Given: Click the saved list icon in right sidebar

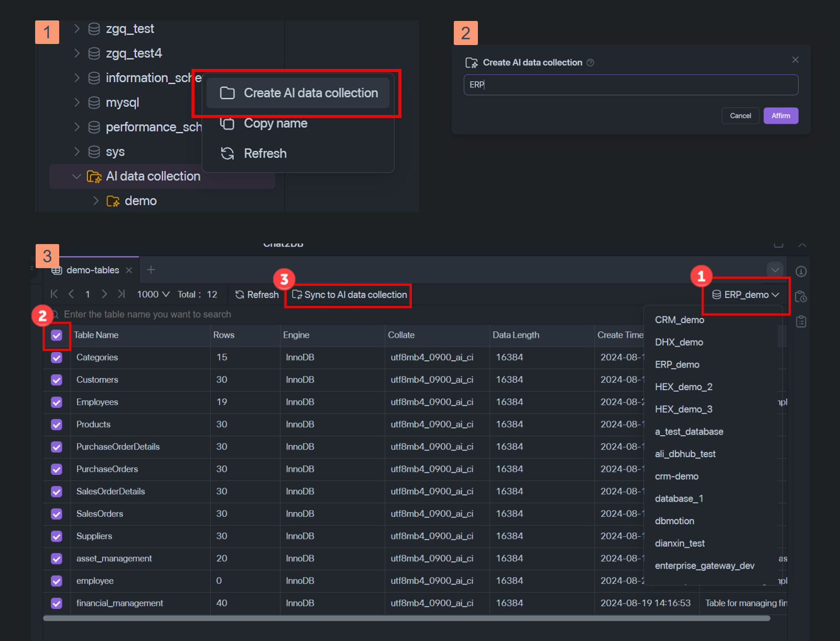Looking at the screenshot, I should tap(801, 321).
